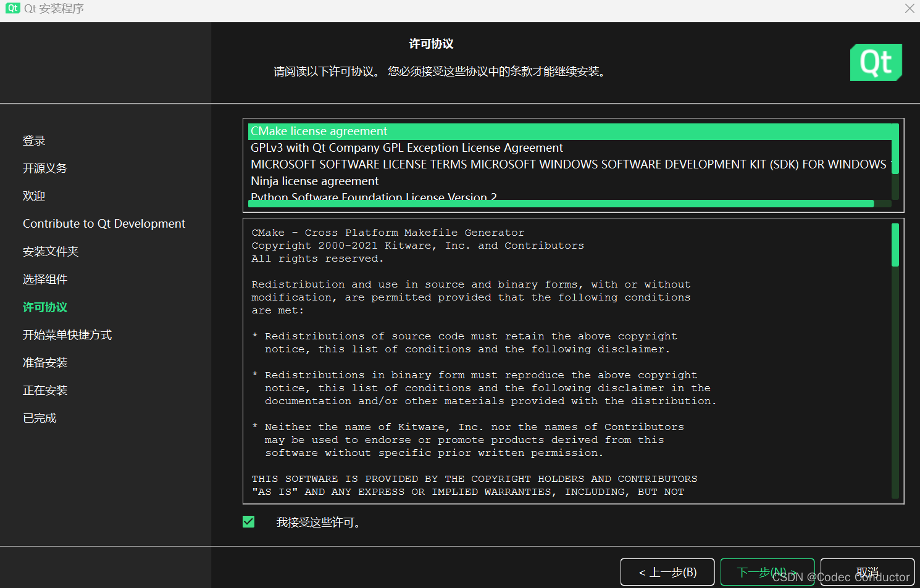The image size is (920, 588).
Task: Click the 上一步(B) back button
Action: (x=667, y=573)
